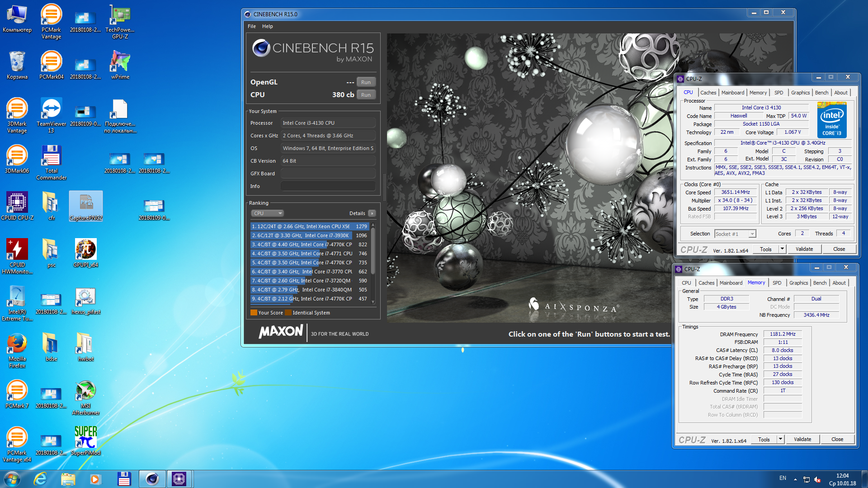868x488 pixels.
Task: Switch to Cinebench taskbar button
Action: pos(152,479)
